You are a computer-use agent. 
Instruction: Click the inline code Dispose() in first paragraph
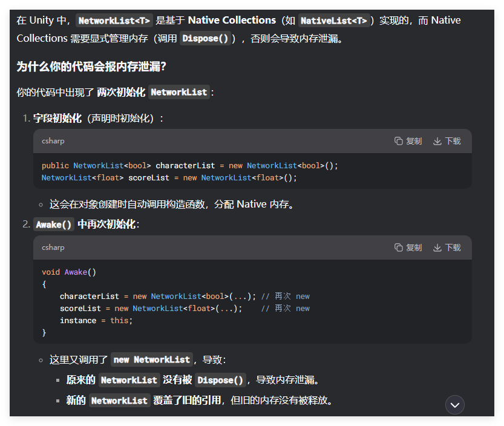pos(205,39)
